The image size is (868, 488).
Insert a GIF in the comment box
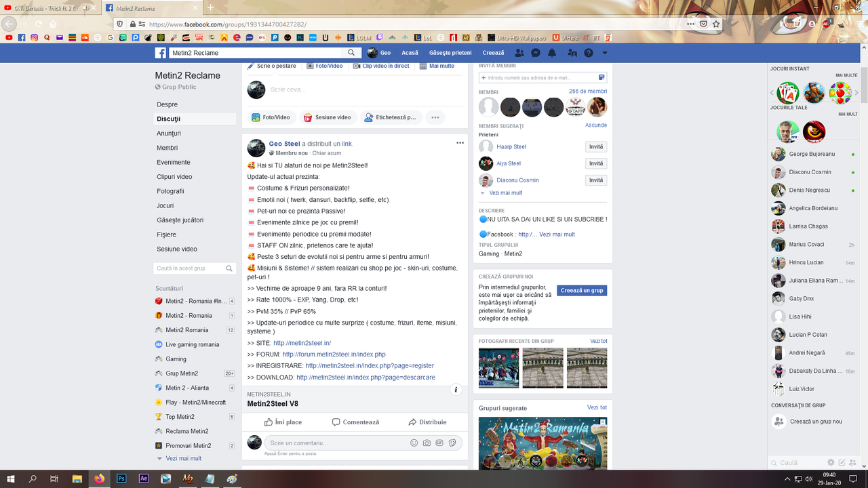439,443
